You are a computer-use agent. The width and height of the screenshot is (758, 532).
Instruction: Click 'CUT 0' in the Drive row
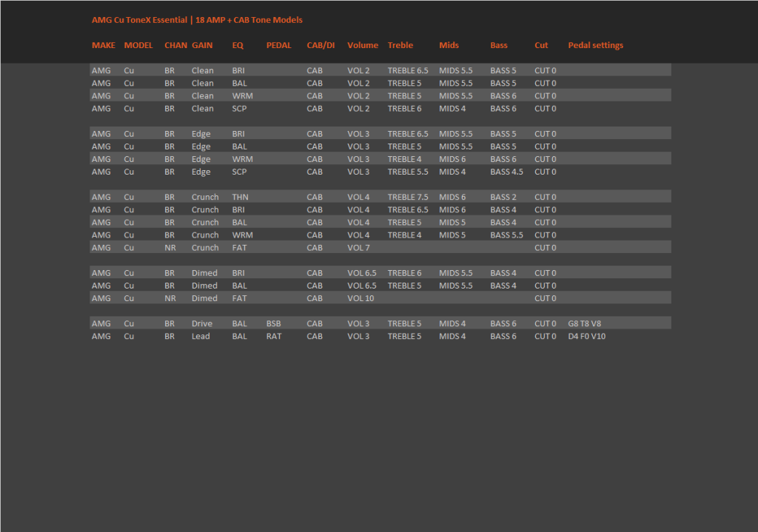(546, 323)
